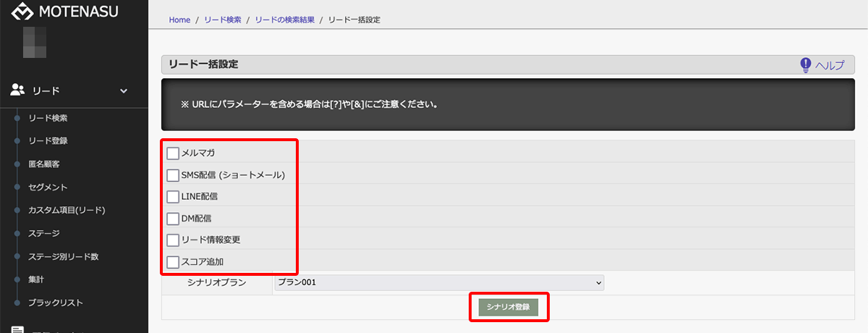Enable the メルマガ checkbox

173,153
